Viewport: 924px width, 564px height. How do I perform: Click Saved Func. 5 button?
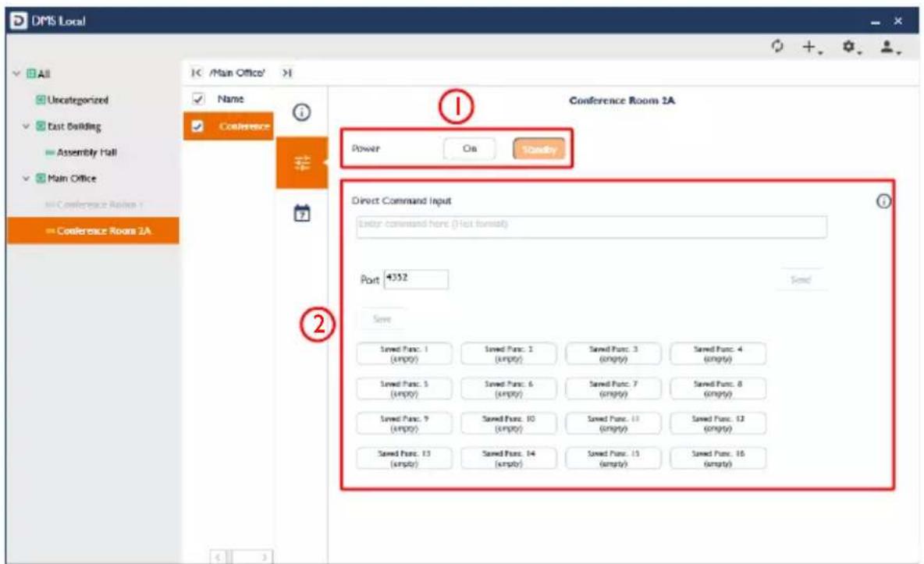click(x=404, y=388)
